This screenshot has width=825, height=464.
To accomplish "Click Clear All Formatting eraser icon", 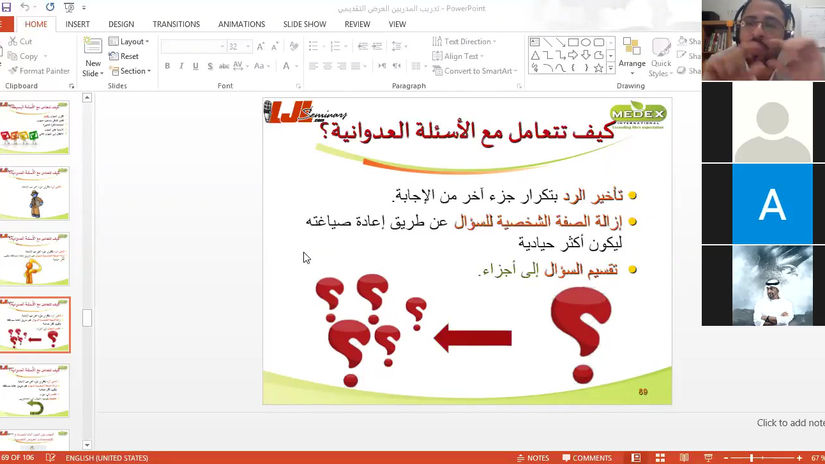I will coord(294,47).
